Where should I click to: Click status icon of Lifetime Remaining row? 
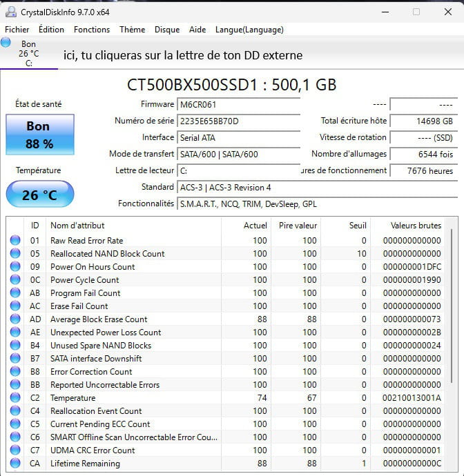coord(15,463)
